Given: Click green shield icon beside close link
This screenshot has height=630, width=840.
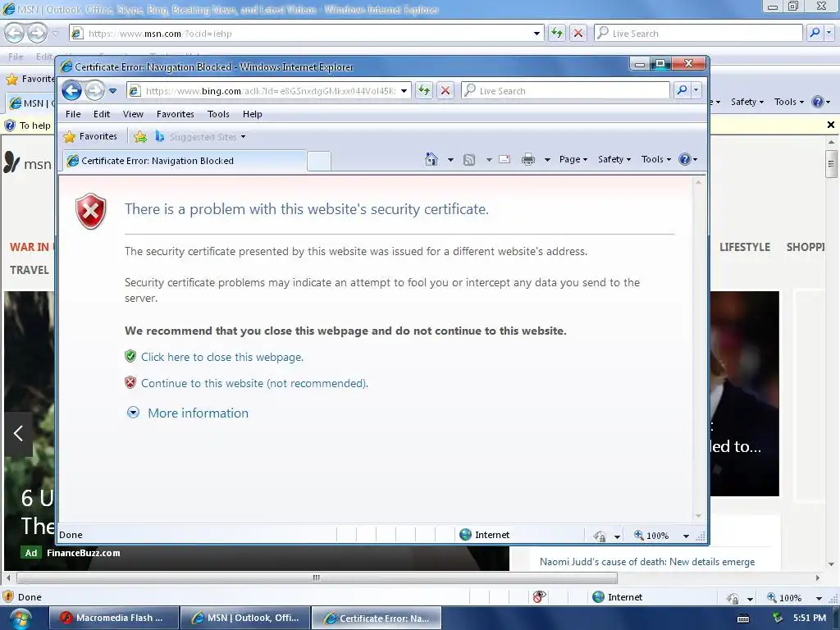Looking at the screenshot, I should 130,356.
